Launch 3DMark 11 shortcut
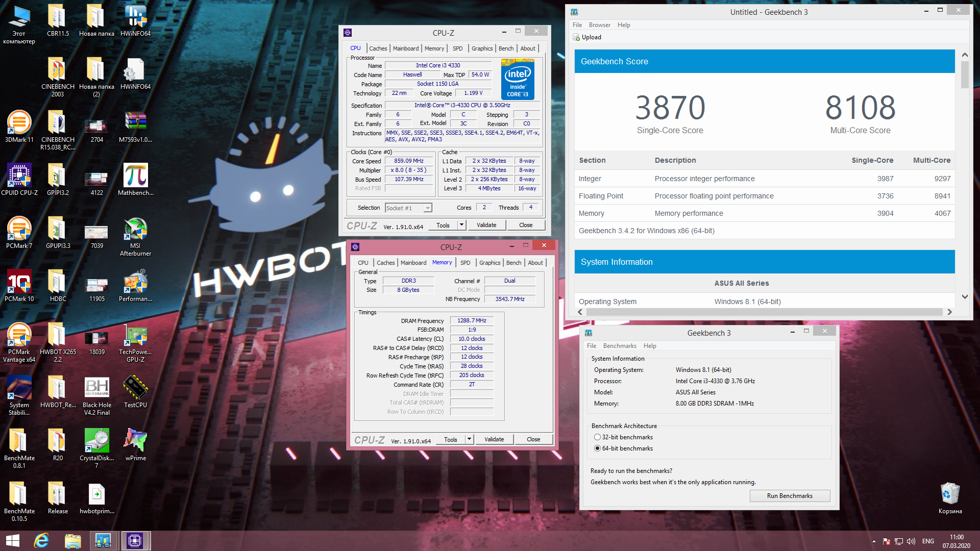980x551 pixels. tap(19, 127)
